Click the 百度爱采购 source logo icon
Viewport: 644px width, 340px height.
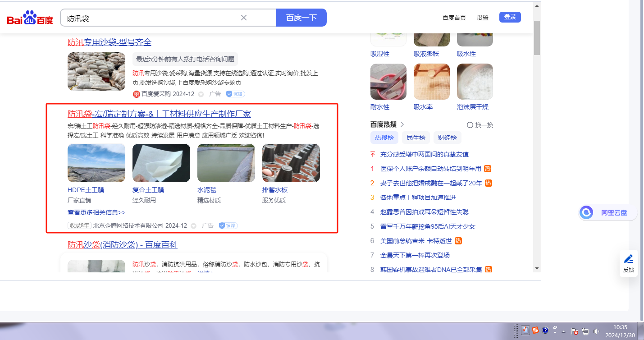click(136, 94)
